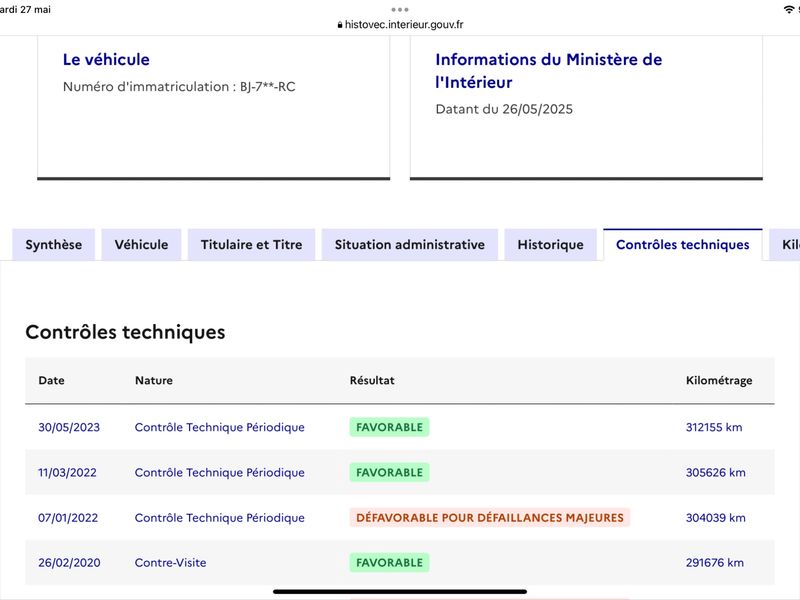Tap the date mardi 27 mai in status bar

26,9
